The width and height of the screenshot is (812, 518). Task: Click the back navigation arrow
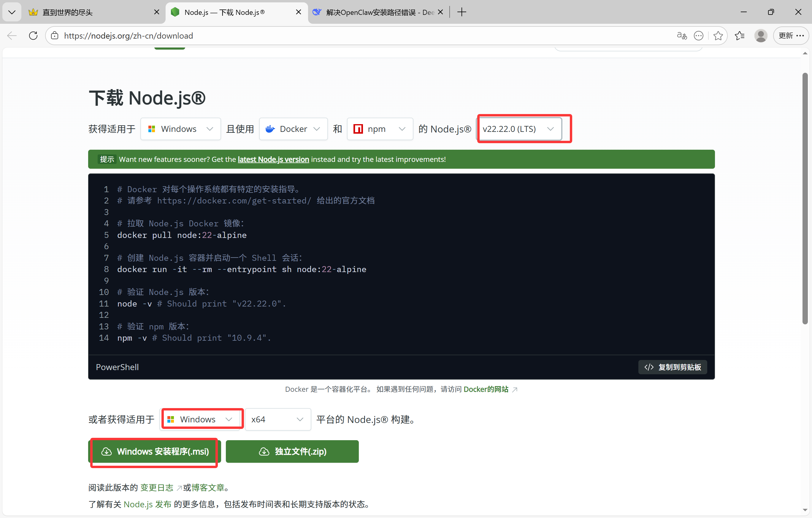click(x=12, y=35)
